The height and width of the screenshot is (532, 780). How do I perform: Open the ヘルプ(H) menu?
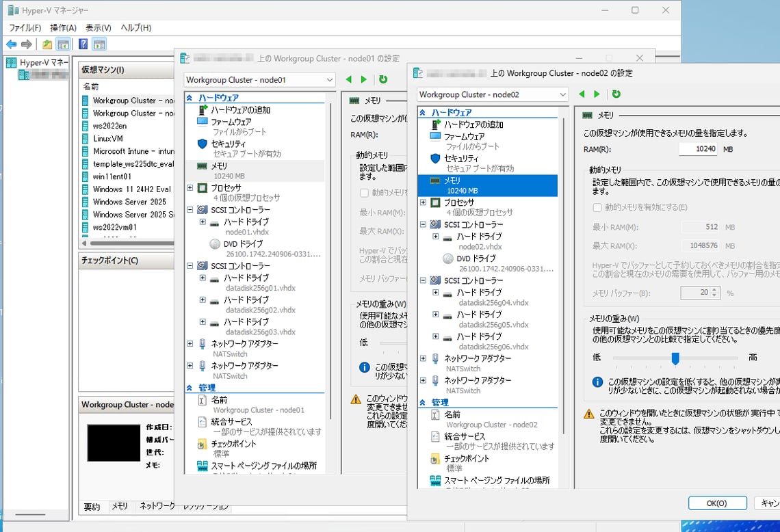point(135,28)
